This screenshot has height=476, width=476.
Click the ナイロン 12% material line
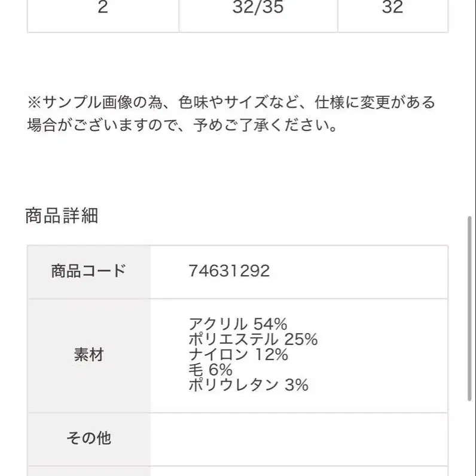click(x=237, y=355)
